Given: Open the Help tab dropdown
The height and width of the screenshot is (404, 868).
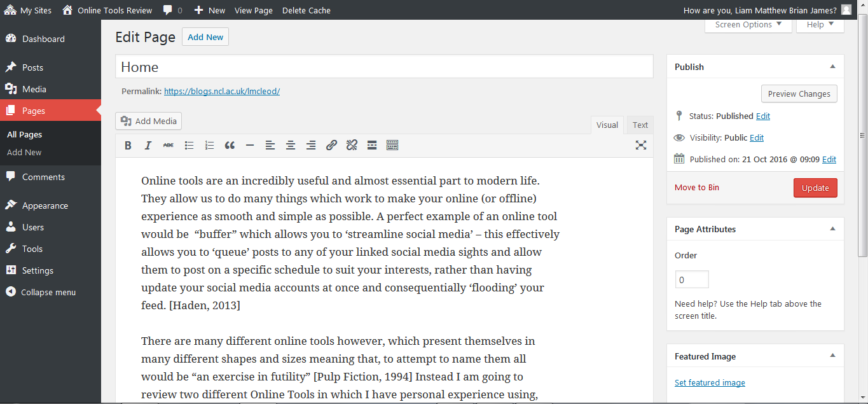Looking at the screenshot, I should click(820, 25).
